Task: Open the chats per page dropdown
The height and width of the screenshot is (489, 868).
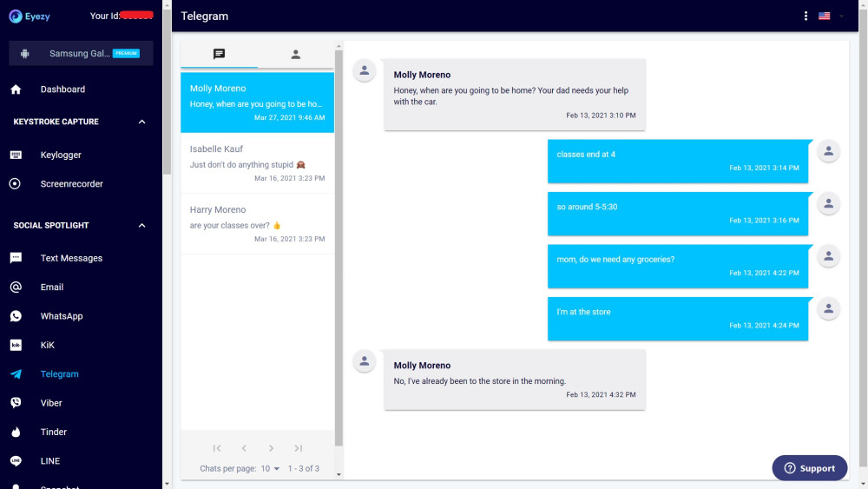Action: click(270, 468)
